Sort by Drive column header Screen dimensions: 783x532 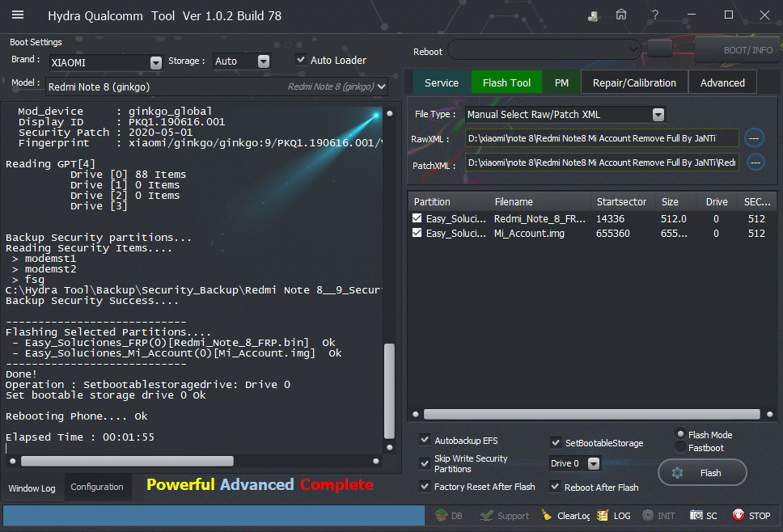[x=717, y=201]
